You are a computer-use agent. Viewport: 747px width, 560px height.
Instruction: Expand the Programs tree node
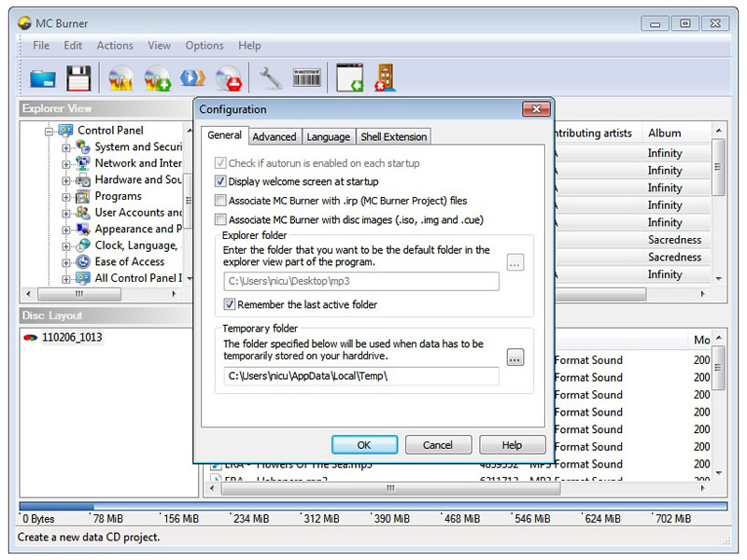[x=65, y=197]
